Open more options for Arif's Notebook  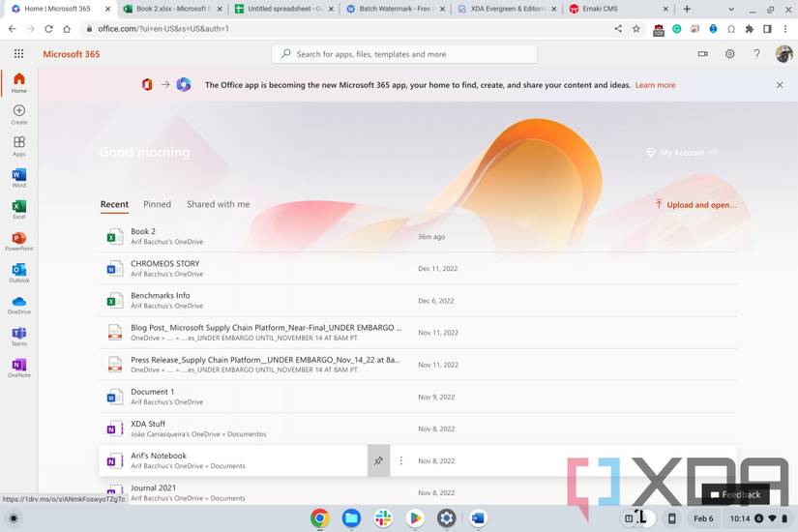point(401,460)
